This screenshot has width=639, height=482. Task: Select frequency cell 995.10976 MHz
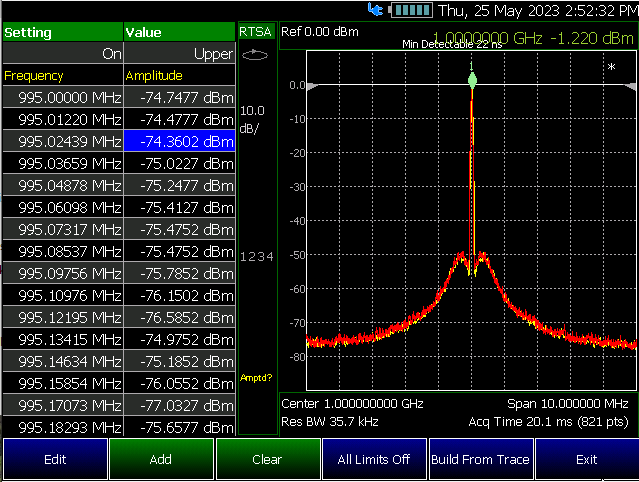coord(63,295)
